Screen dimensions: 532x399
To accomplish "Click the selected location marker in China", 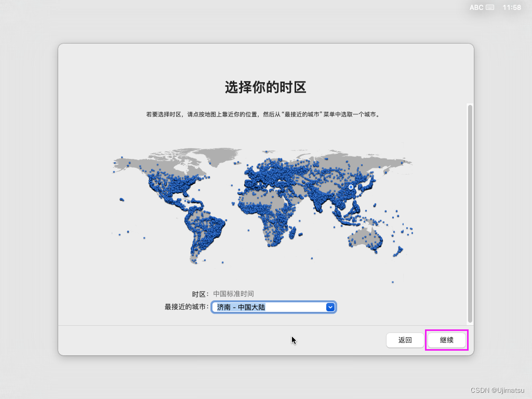I will click(x=351, y=187).
